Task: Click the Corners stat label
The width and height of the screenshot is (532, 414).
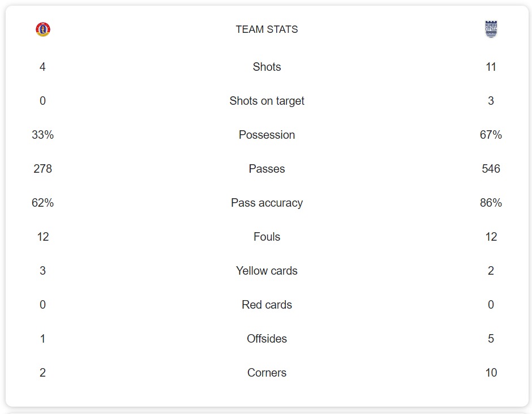Action: (267, 373)
